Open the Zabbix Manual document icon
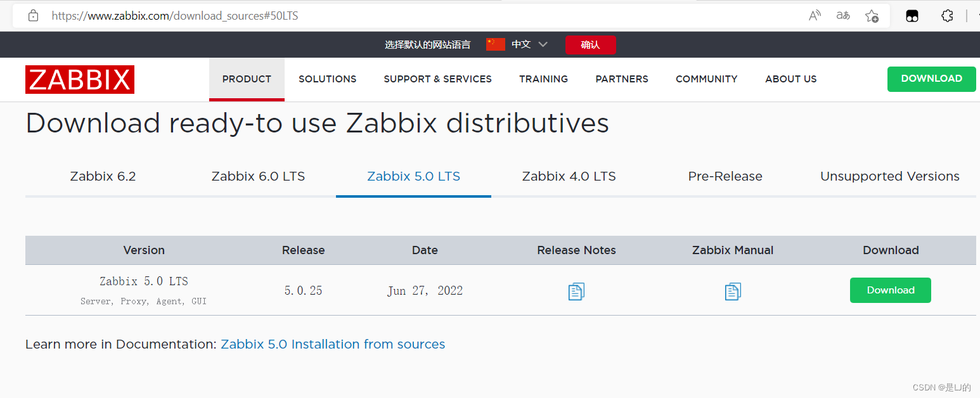Viewport: 980px width, 398px height. tap(732, 291)
